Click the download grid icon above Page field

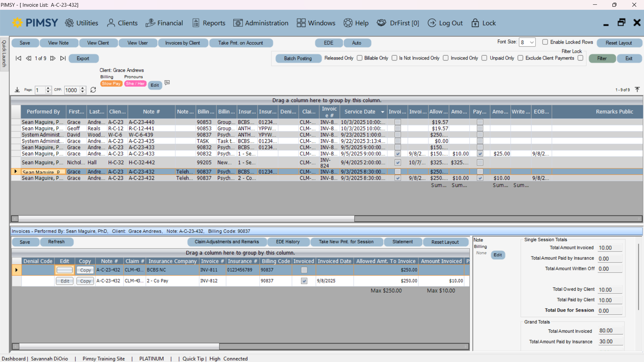(x=17, y=89)
